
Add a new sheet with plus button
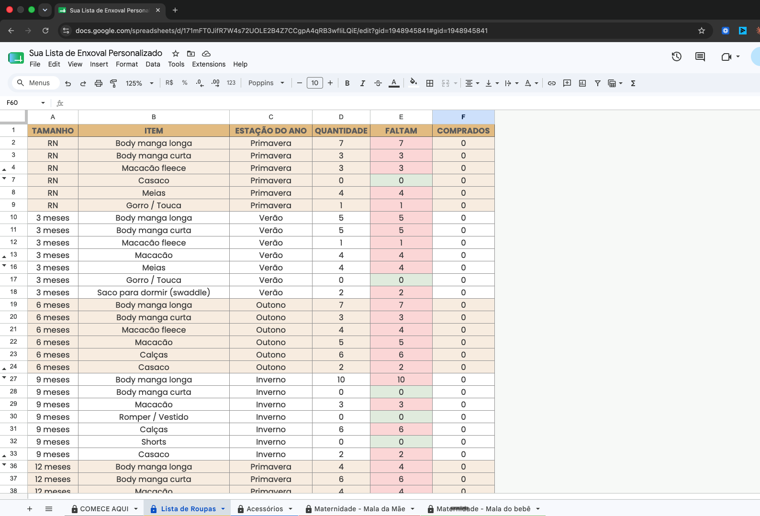(x=30, y=509)
